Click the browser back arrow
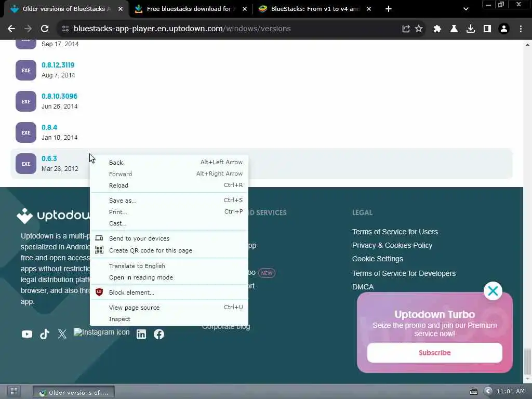The height and width of the screenshot is (399, 532). pos(11,29)
